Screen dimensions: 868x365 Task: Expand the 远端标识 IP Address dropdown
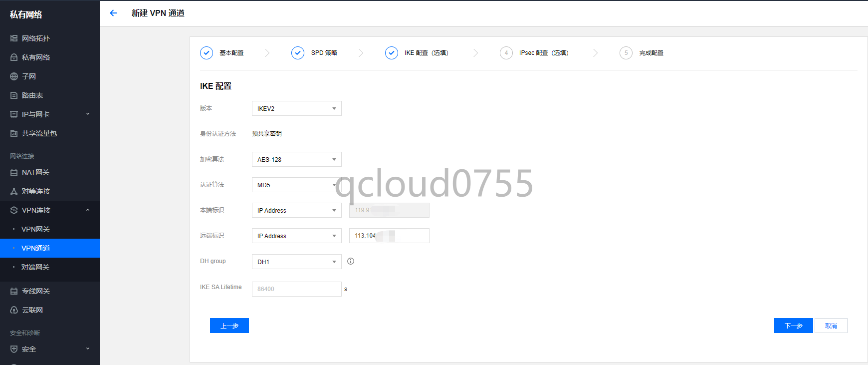296,236
